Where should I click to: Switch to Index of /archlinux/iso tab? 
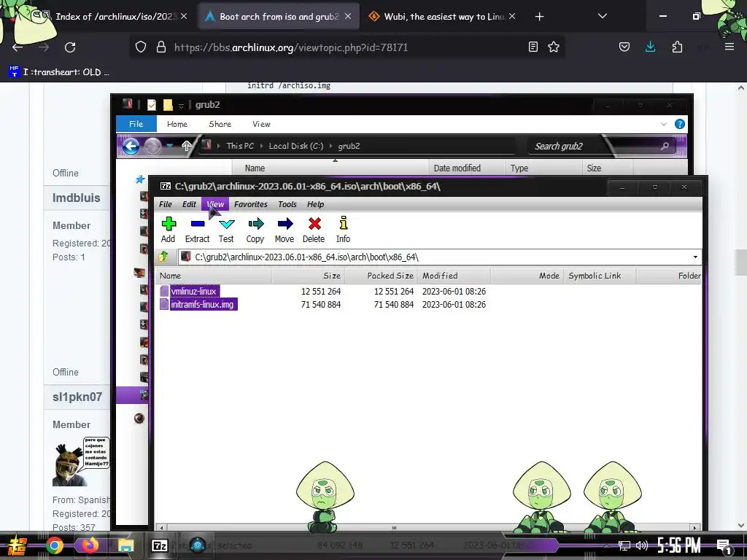click(116, 17)
